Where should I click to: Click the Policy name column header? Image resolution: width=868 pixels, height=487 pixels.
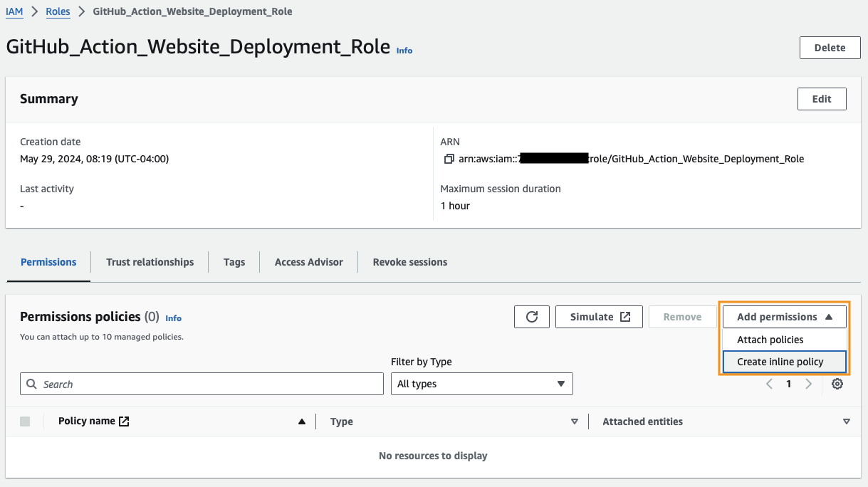[x=87, y=421]
